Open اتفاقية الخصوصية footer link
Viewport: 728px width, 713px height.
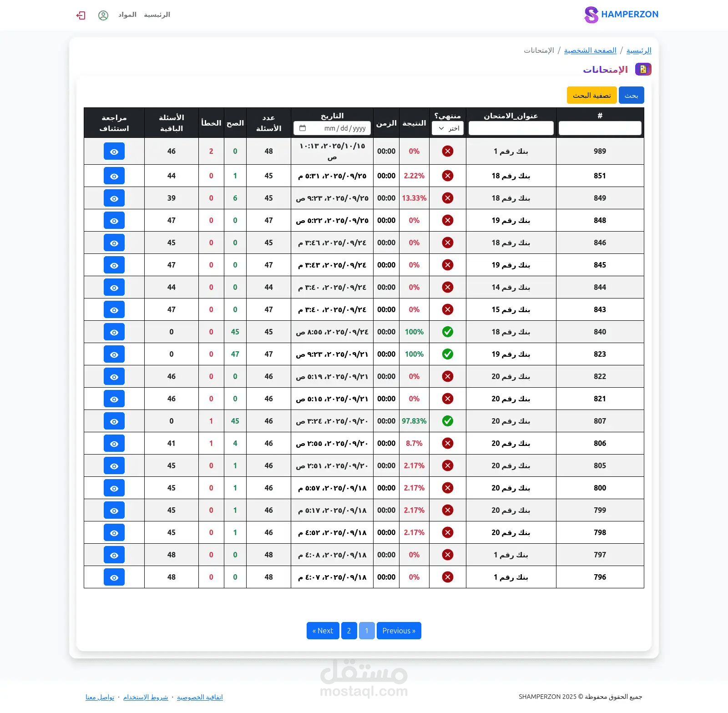click(200, 697)
